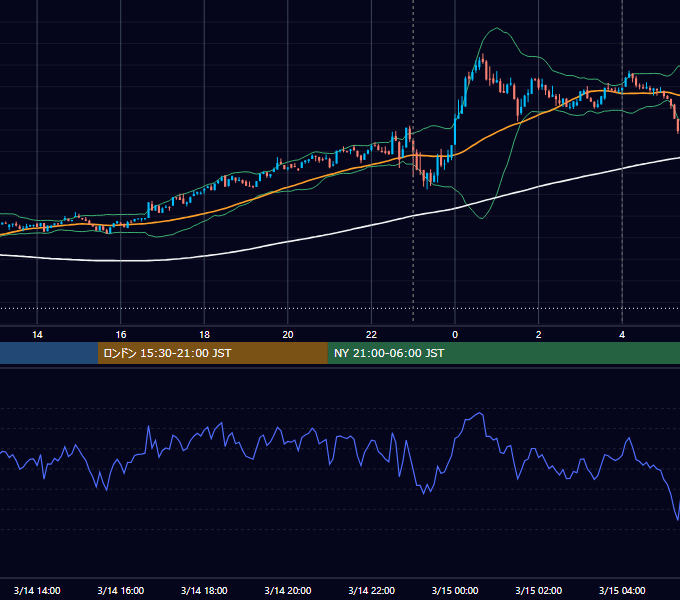
Task: Click the '14' hour label on the time axis
Action: 37,335
